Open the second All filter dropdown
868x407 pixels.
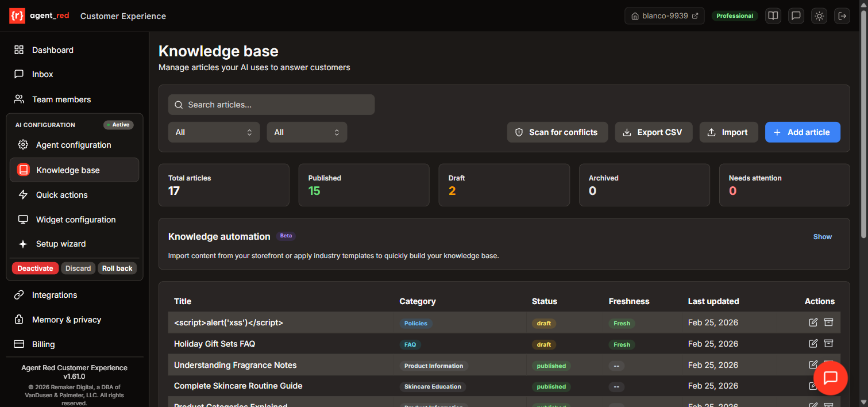coord(307,132)
